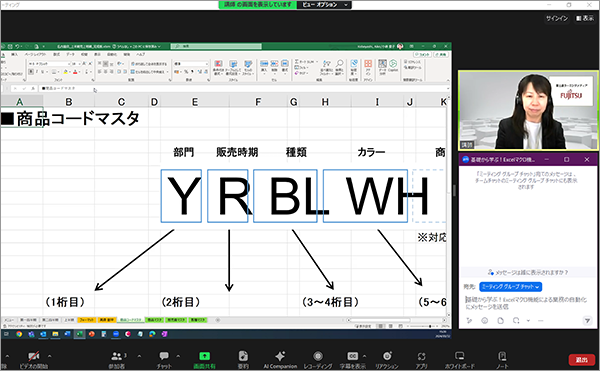
Task: Open the ヘルプ tab in Excel ribbon
Action: [140, 55]
